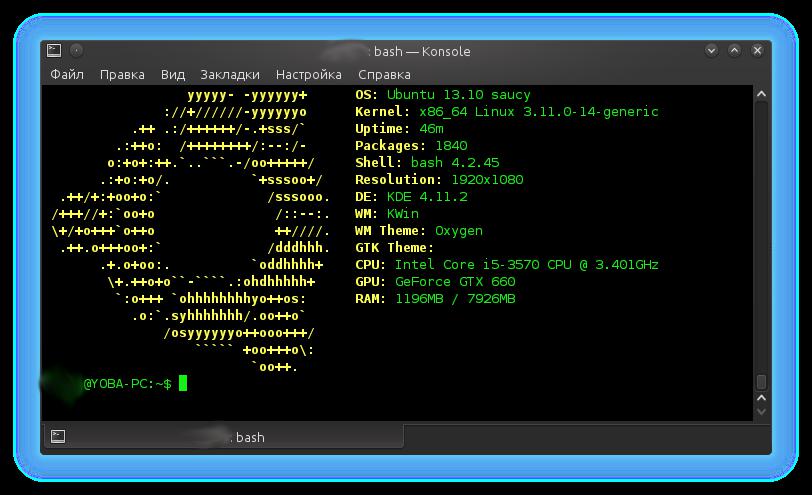Click the green terminal cursor block
Viewport: 812px width, 495px height.
click(183, 383)
